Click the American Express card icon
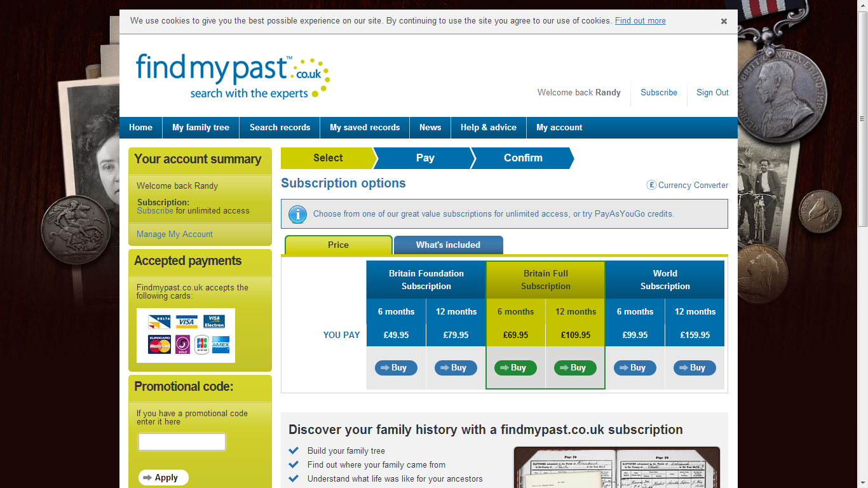The width and height of the screenshot is (868, 488). (x=220, y=344)
